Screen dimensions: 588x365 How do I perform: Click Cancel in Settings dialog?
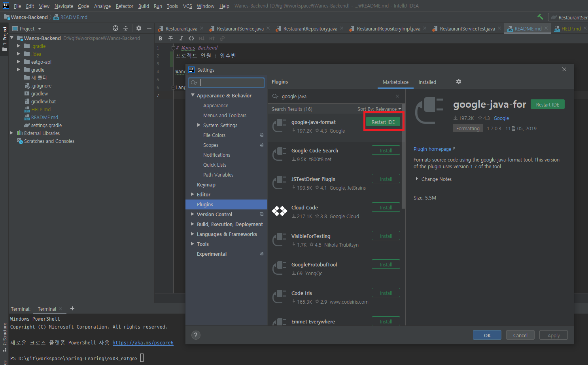coord(520,335)
